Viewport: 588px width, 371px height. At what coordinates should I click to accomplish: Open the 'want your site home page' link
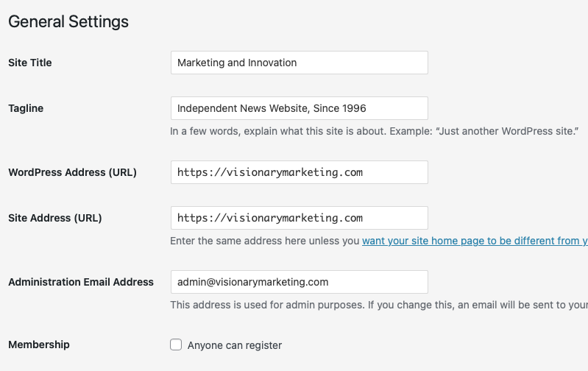pyautogui.click(x=475, y=241)
